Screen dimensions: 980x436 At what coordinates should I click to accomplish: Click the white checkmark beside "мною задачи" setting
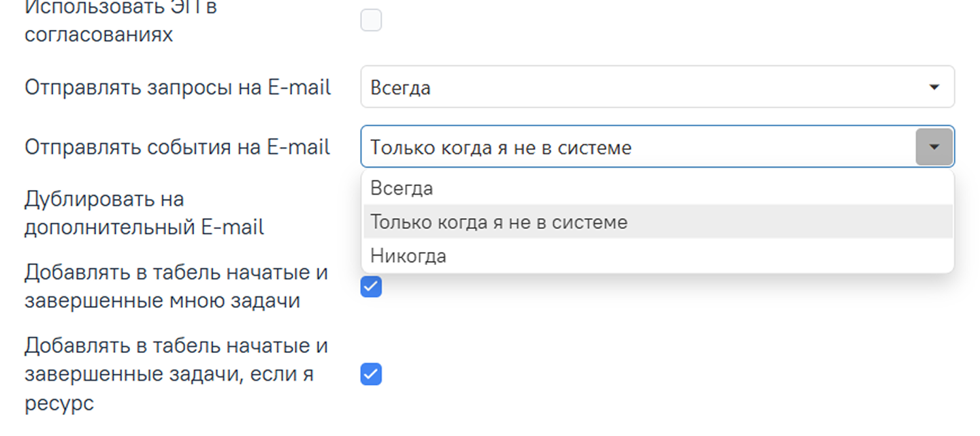click(371, 287)
